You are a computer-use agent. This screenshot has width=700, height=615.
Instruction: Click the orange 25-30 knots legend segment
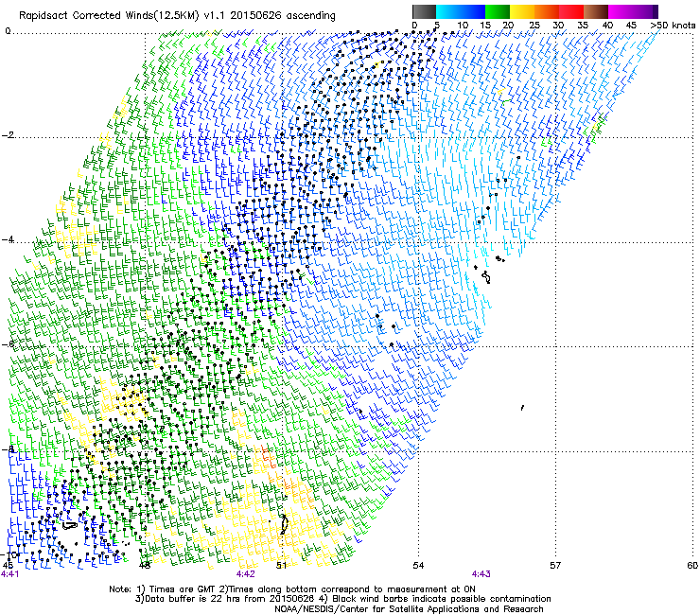click(x=547, y=11)
